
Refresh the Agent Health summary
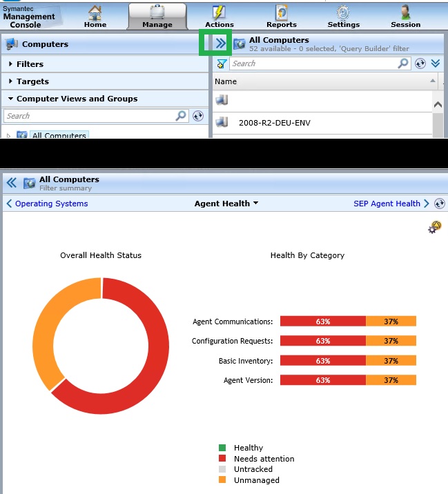tap(440, 204)
